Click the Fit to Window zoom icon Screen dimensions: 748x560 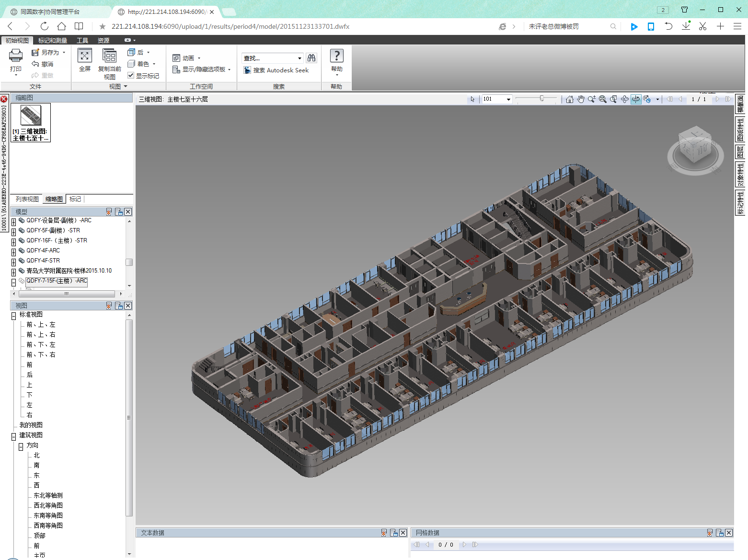pos(603,99)
